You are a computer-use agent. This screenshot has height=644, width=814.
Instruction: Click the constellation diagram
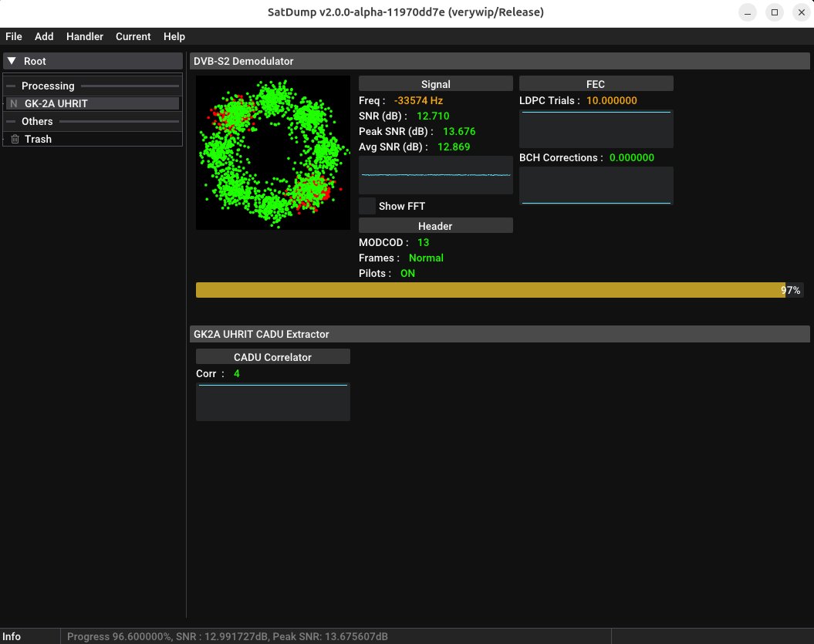(x=273, y=153)
